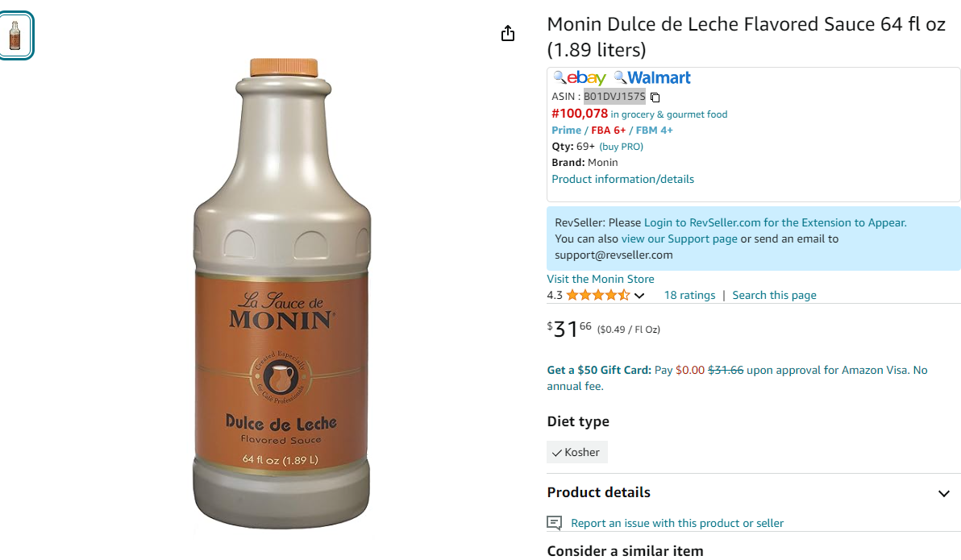Click the Walmart search magnifier icon
The width and height of the screenshot is (961, 560).
(x=620, y=77)
